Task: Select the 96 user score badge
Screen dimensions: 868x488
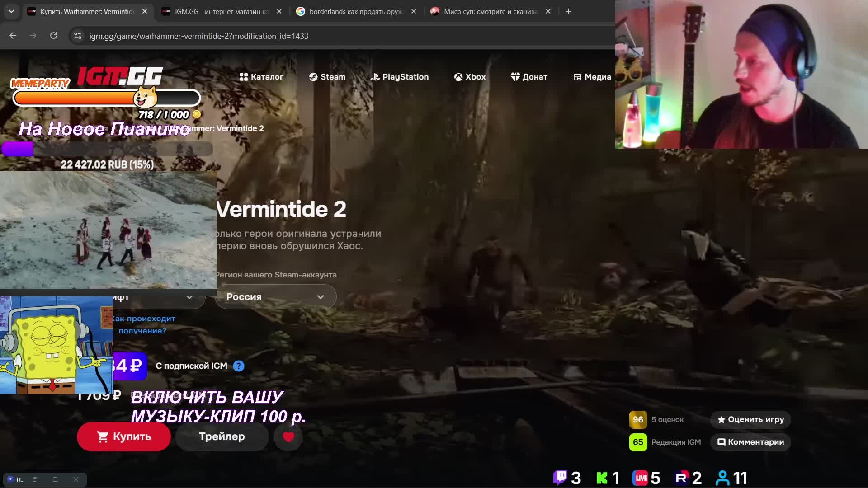Action: click(x=638, y=419)
